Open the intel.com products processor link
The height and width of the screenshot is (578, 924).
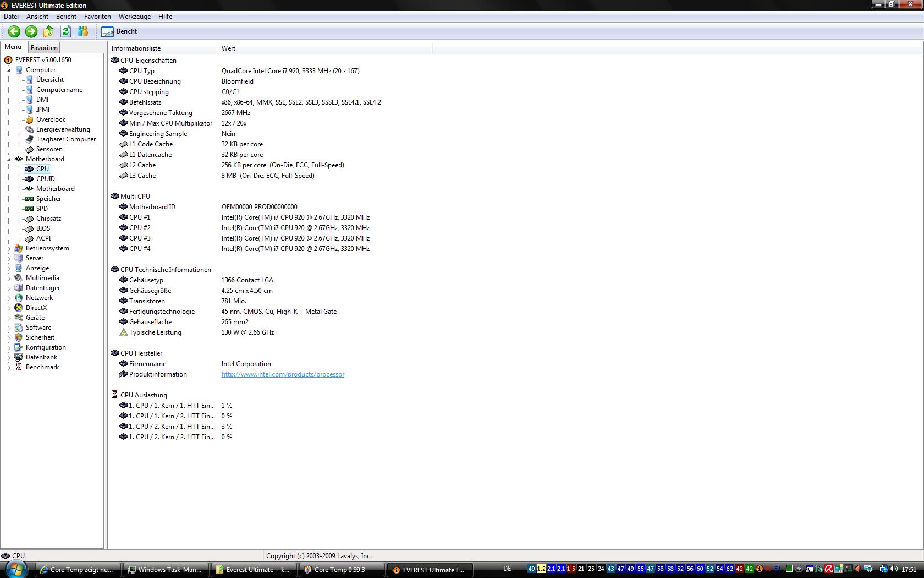click(x=283, y=374)
